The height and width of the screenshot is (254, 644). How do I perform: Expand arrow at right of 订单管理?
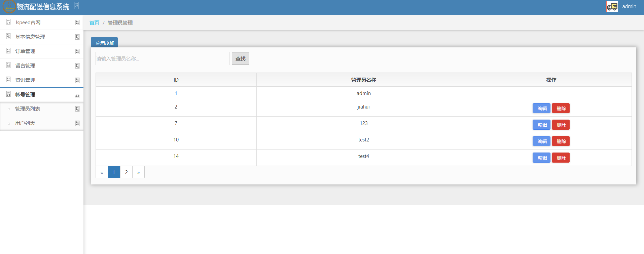[77, 51]
